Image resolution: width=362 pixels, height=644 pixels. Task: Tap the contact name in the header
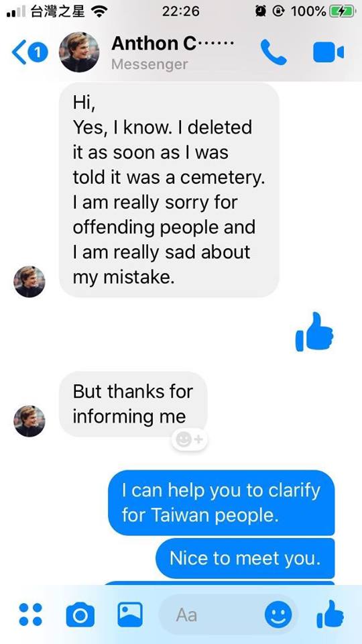pyautogui.click(x=172, y=43)
